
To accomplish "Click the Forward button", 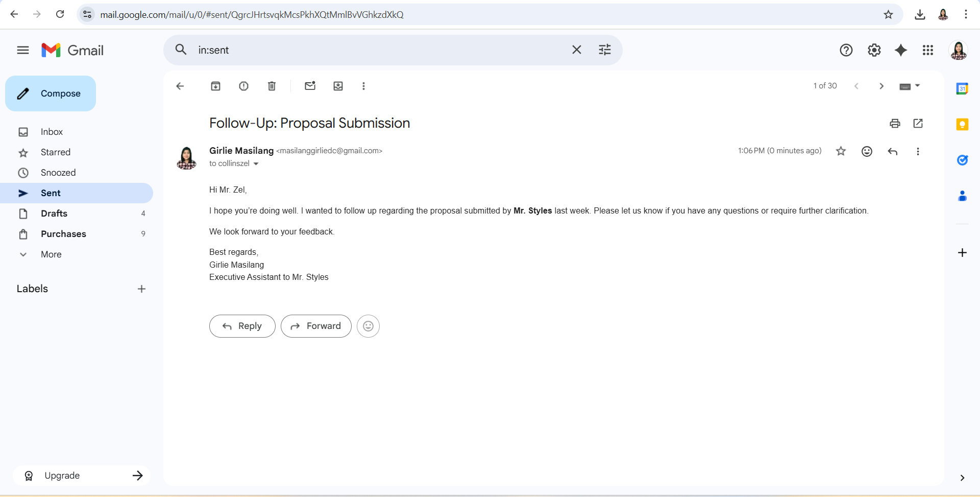I will [x=316, y=326].
